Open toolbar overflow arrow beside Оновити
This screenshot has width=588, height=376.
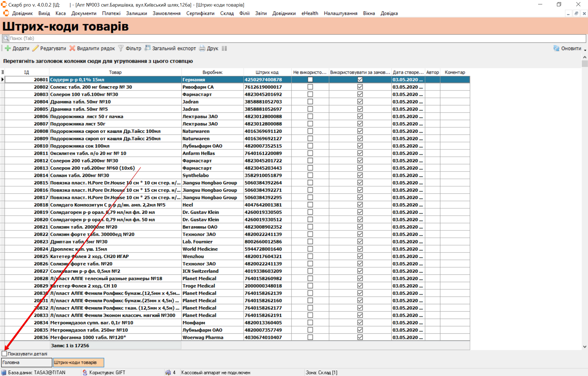pyautogui.click(x=585, y=50)
